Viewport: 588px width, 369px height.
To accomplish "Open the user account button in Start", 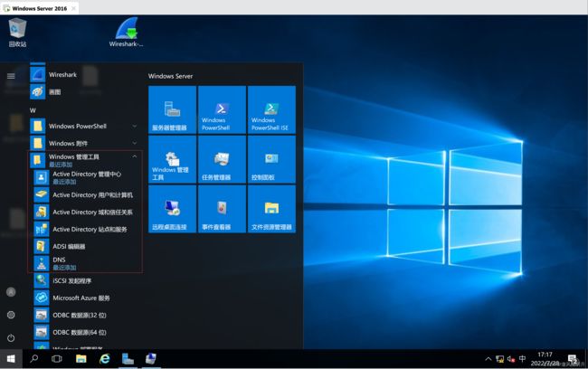I will [11, 292].
